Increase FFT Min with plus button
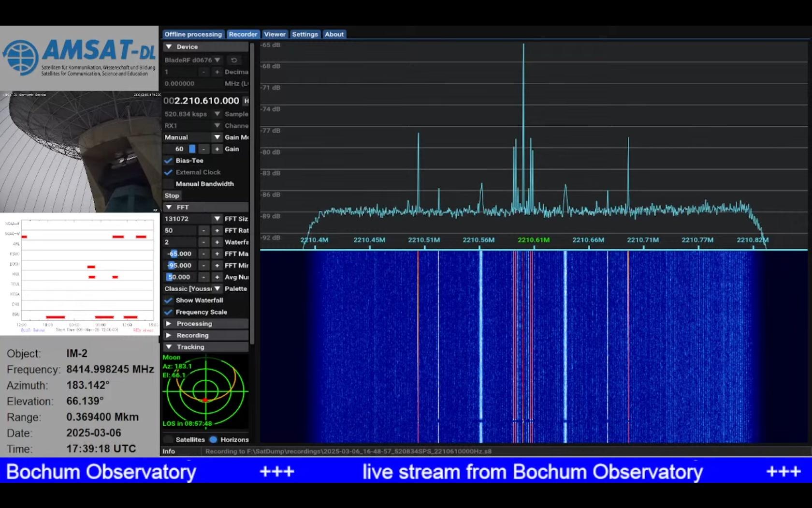The height and width of the screenshot is (508, 812). [x=217, y=265]
